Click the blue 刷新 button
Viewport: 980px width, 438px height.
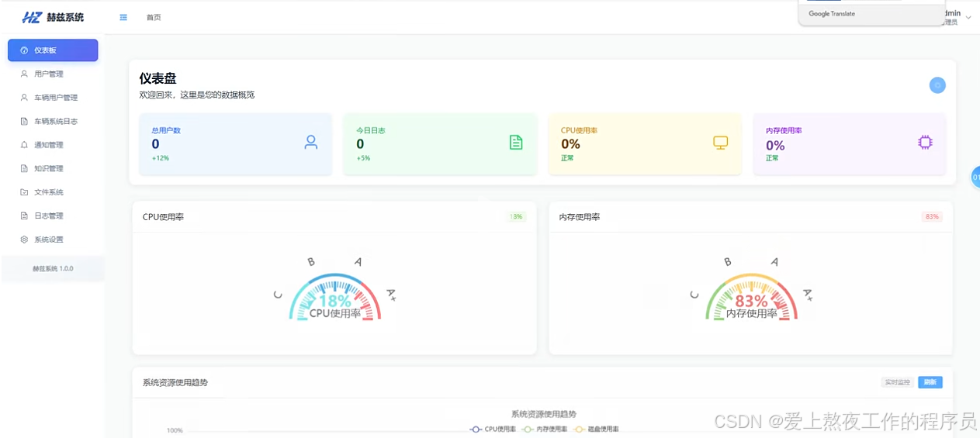pos(930,382)
